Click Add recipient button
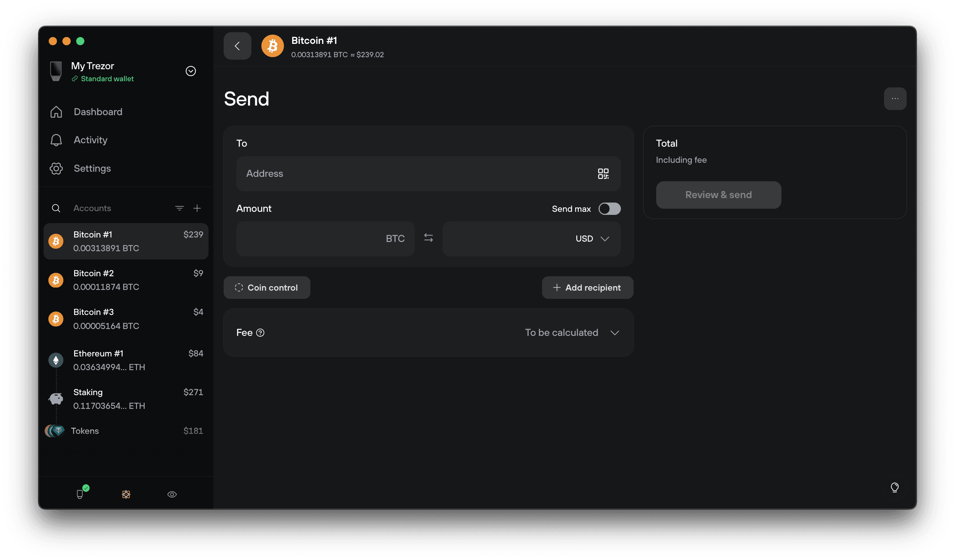Screen dimensions: 955x560 (587, 288)
